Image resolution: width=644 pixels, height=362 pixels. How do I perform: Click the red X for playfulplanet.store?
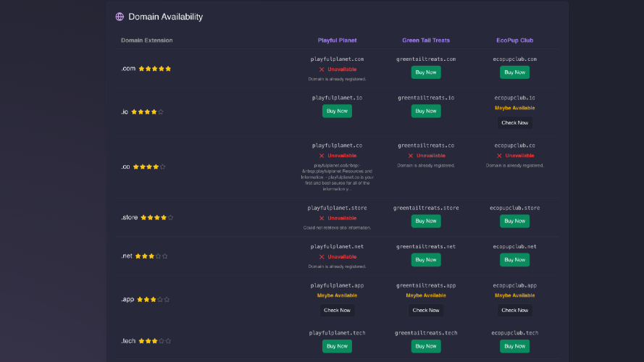(x=322, y=219)
